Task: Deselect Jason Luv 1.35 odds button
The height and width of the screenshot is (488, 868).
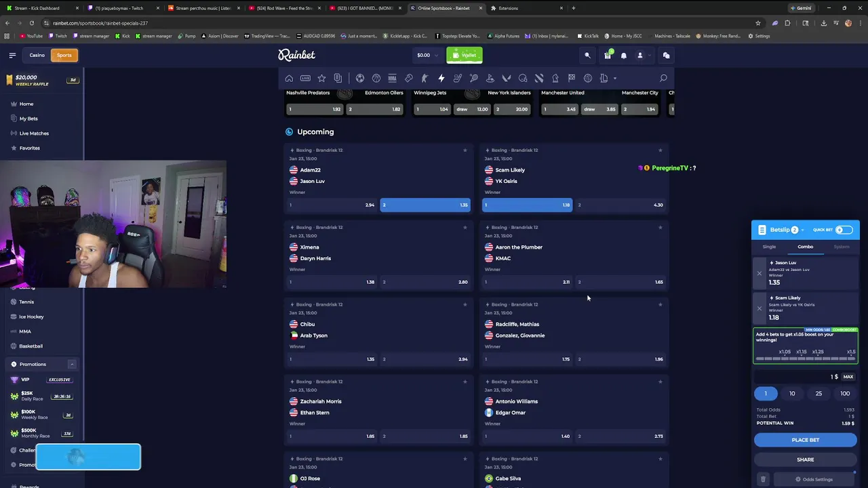Action: click(x=425, y=205)
